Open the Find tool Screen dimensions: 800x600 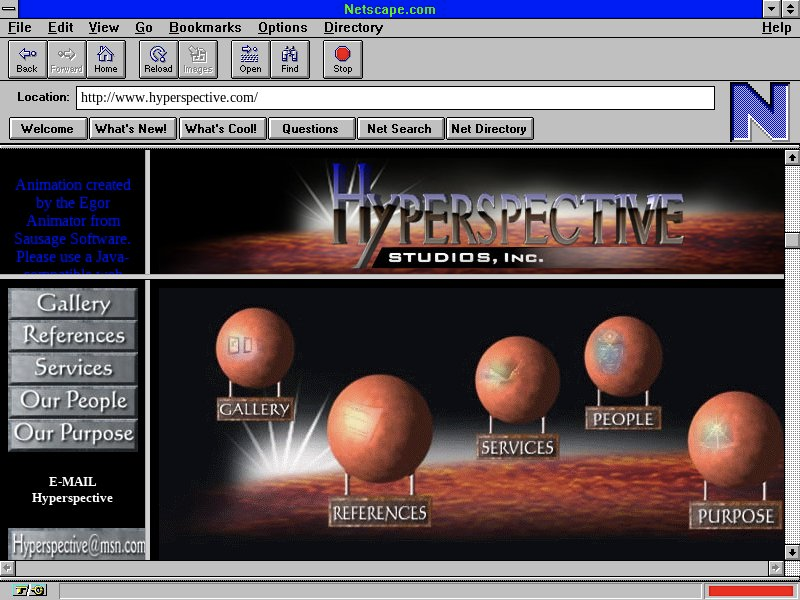(290, 59)
